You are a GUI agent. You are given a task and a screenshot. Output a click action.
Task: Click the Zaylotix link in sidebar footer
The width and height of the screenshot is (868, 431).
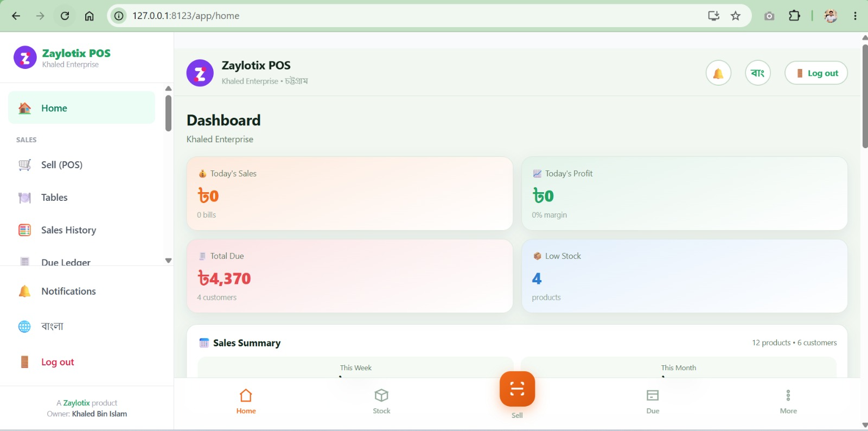click(x=76, y=403)
